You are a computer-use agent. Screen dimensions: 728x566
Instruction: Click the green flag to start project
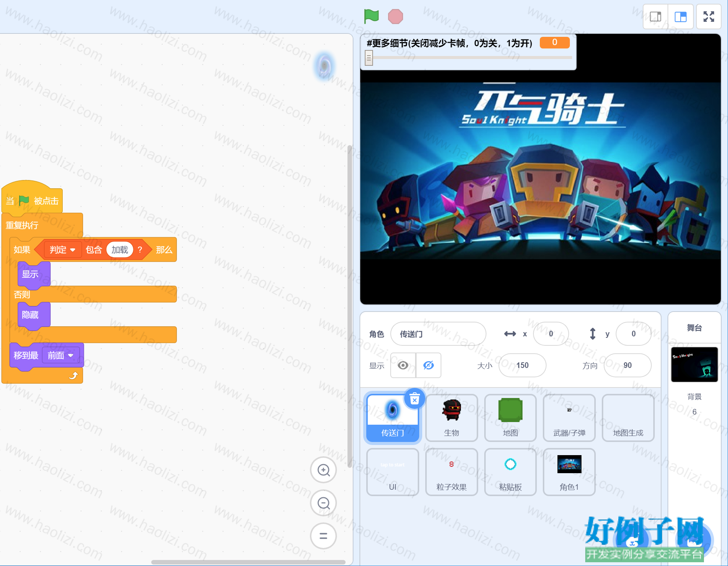tap(371, 16)
